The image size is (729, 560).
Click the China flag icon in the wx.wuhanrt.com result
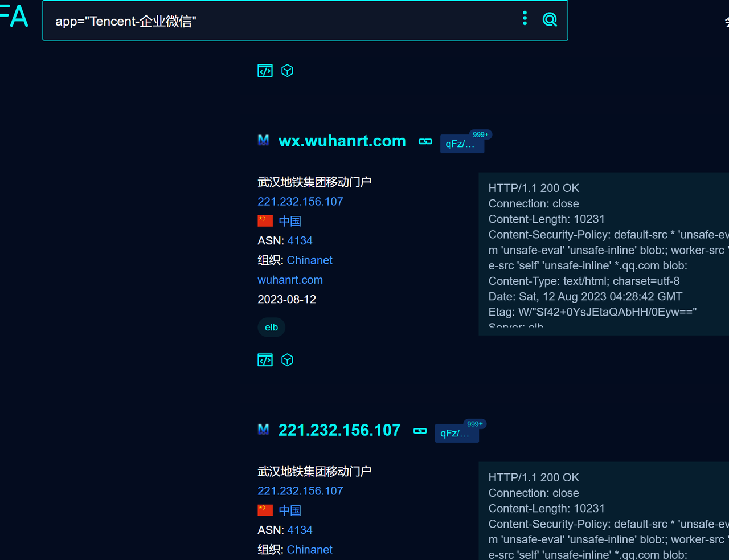(x=265, y=220)
